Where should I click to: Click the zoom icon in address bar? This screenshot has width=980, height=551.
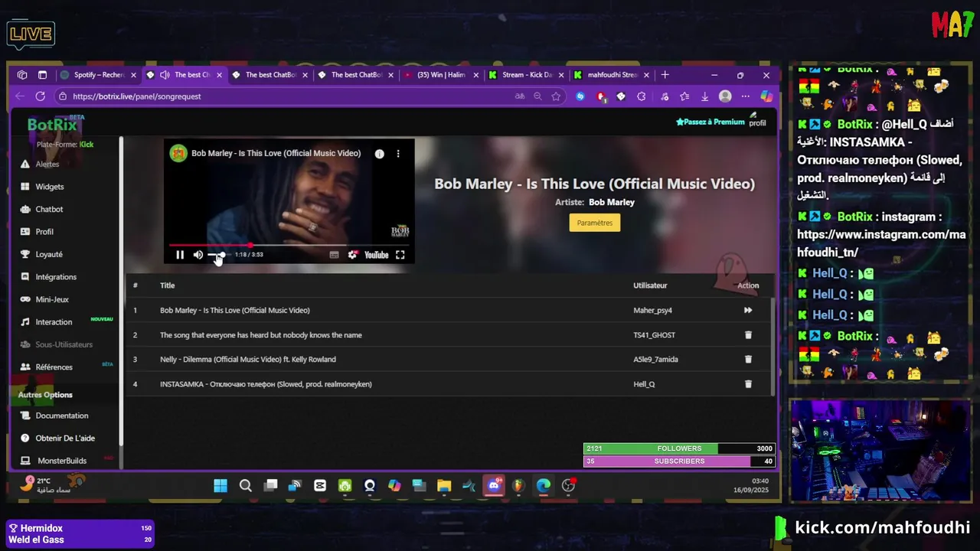coord(537,96)
